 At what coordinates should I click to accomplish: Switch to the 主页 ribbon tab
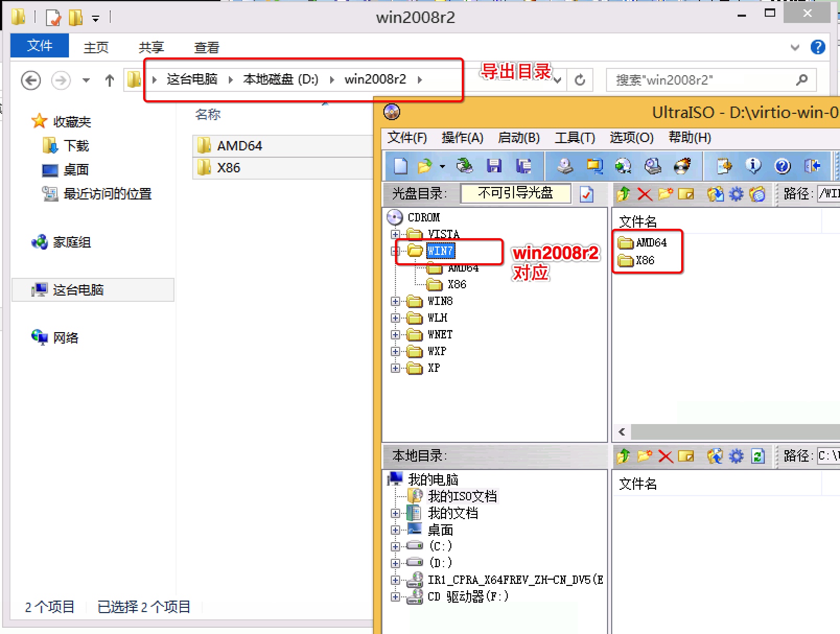tap(96, 48)
